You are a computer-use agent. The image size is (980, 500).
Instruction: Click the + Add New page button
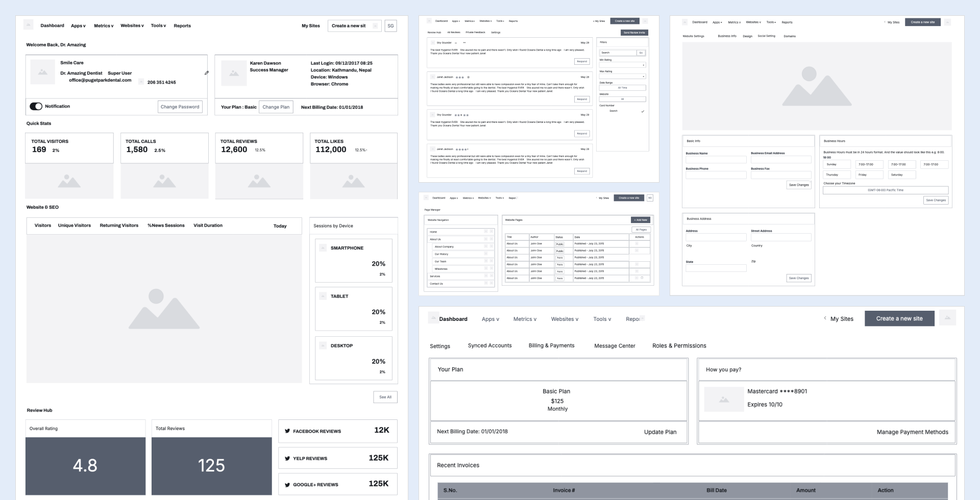click(x=641, y=220)
